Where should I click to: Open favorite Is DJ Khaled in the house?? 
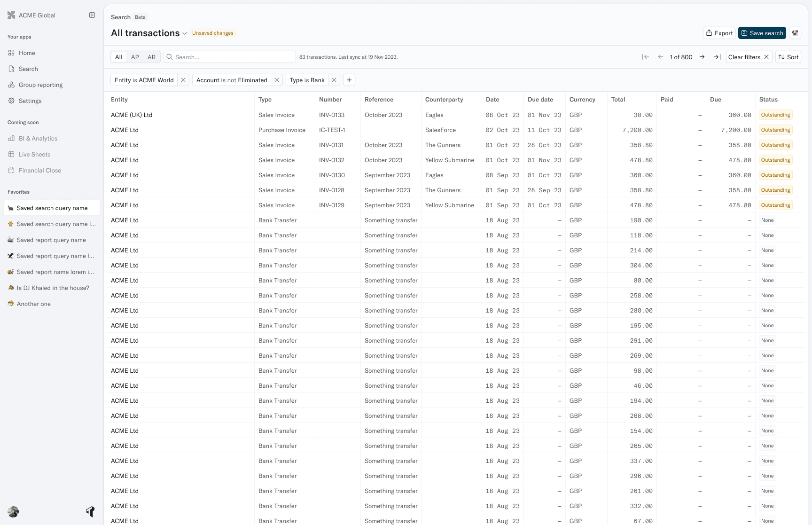(53, 288)
